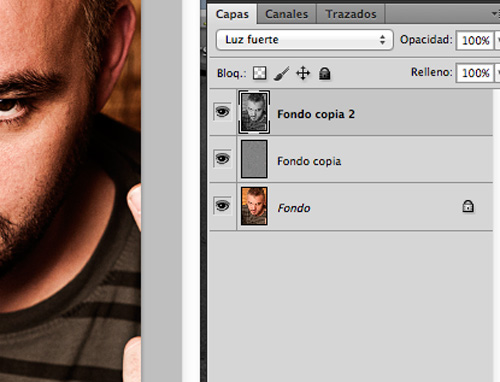500x382 pixels.
Task: Click the Fondo copia 2 layer thumbnail
Action: 254,112
